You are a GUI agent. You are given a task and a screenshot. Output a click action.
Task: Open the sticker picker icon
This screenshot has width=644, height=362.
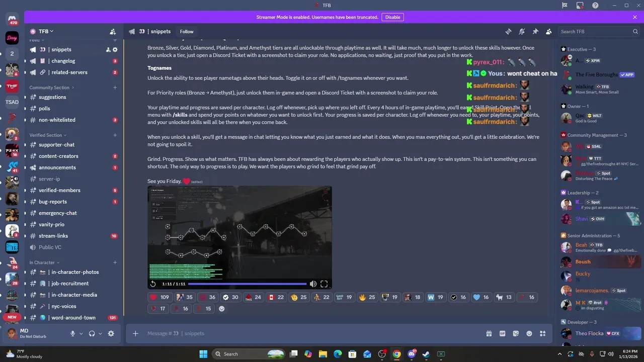[x=516, y=333]
